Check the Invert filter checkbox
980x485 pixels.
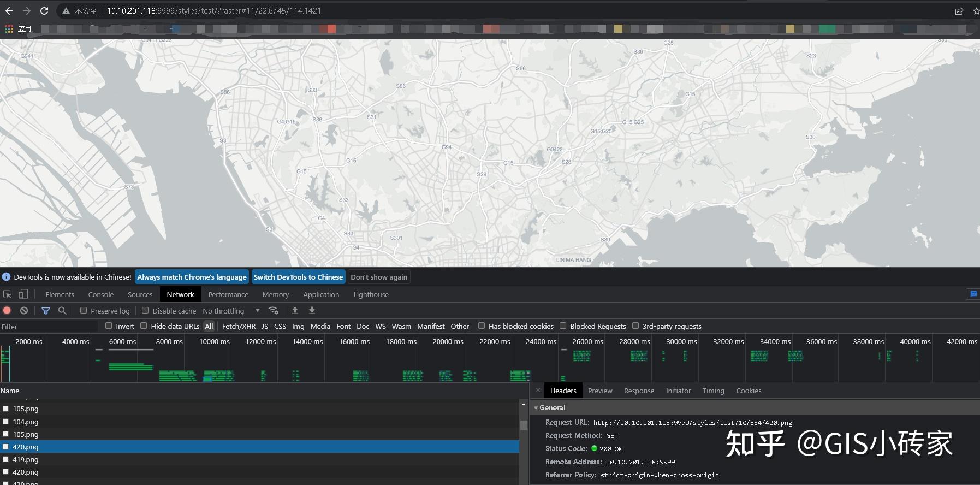109,326
